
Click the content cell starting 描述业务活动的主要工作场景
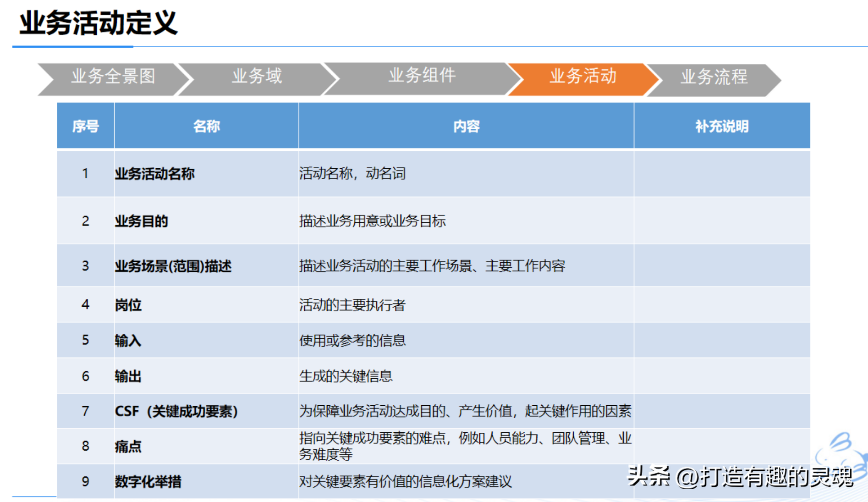[466, 266]
